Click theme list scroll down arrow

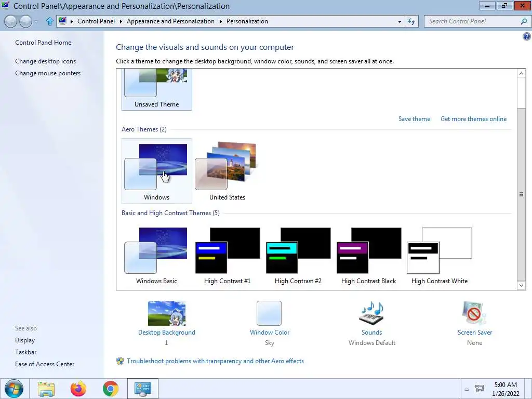(x=521, y=285)
